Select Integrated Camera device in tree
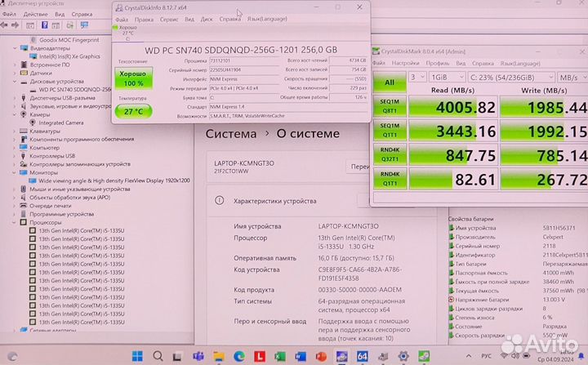 click(61, 122)
